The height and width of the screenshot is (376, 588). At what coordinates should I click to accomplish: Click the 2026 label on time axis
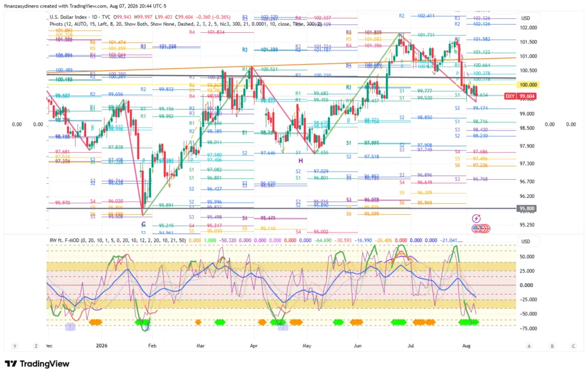102,346
